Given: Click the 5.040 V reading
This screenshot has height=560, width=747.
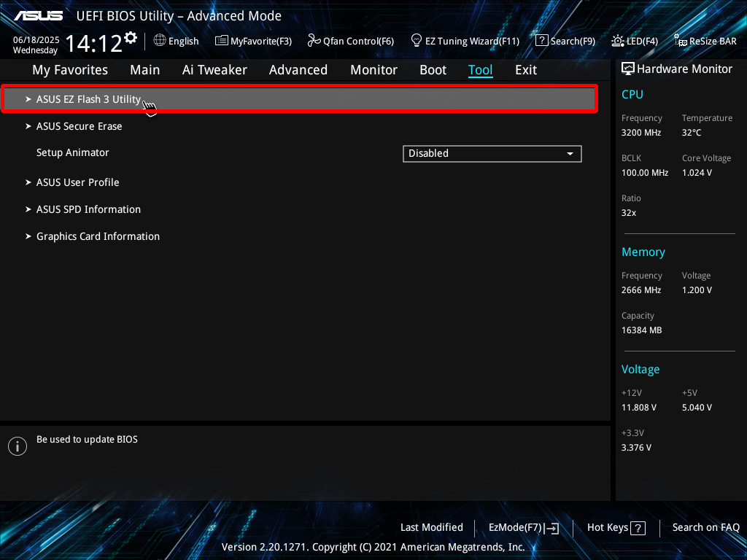Looking at the screenshot, I should click(x=697, y=407).
